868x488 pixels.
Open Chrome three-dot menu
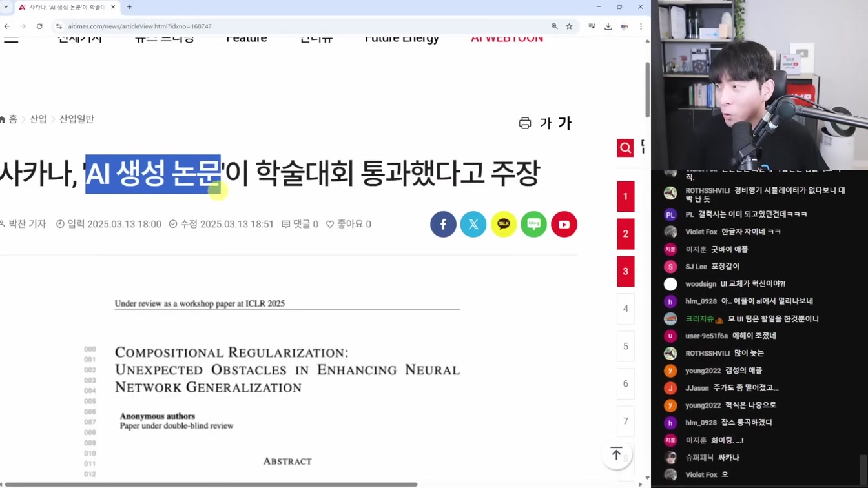(641, 26)
